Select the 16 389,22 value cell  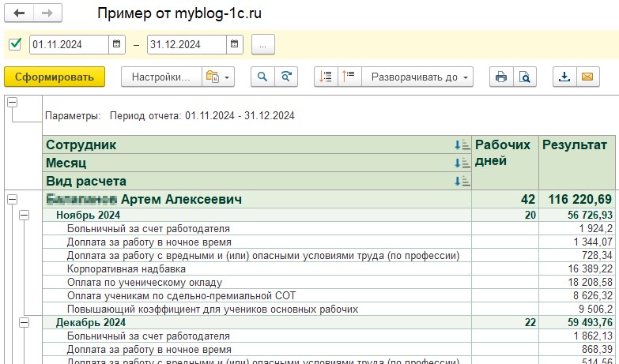click(x=577, y=268)
